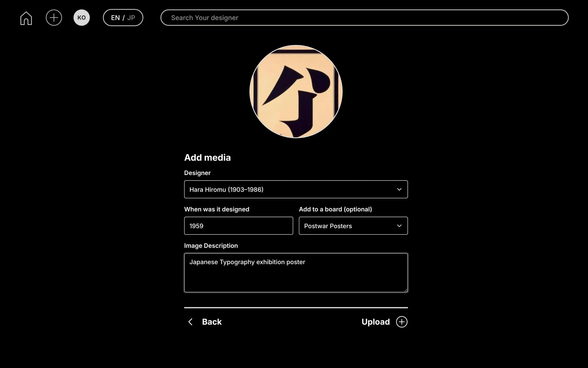This screenshot has width=588, height=368.
Task: Click the When was it designed field
Action: [239, 226]
